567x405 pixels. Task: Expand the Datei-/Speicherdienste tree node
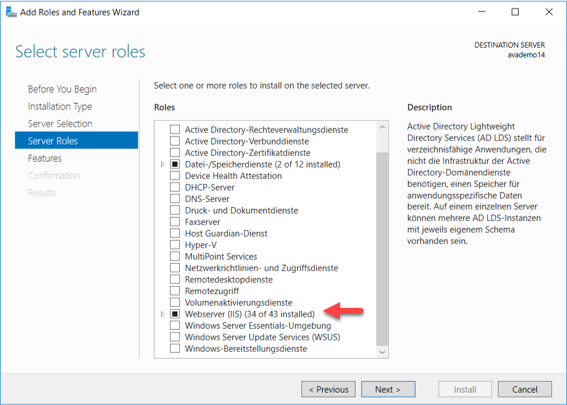[x=163, y=165]
